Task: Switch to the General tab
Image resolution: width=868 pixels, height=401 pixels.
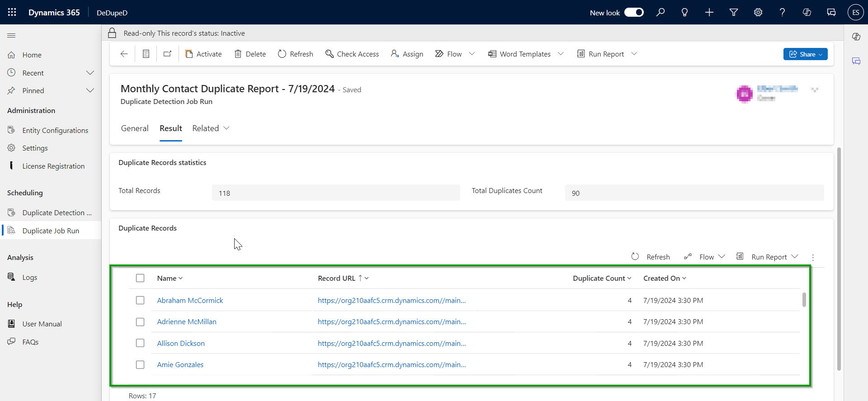Action: coord(135,128)
